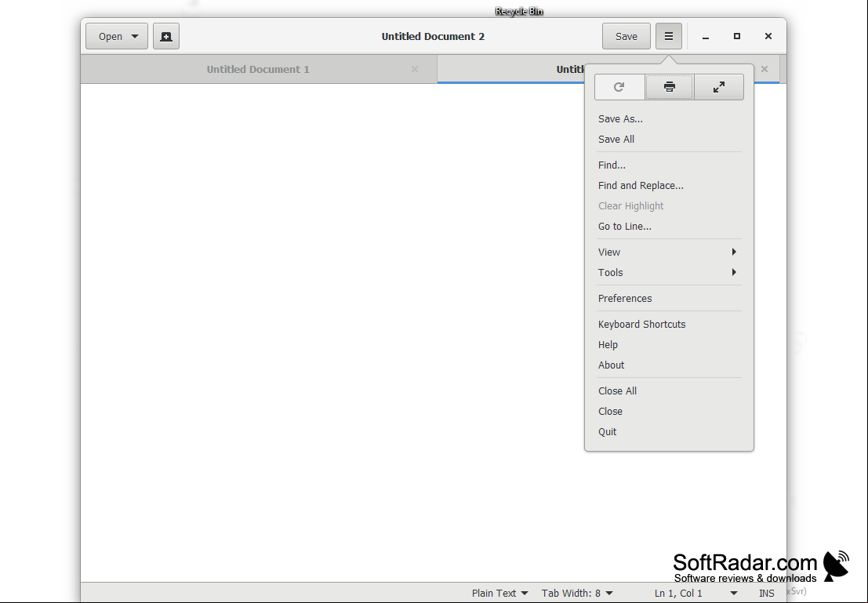Image resolution: width=868 pixels, height=603 pixels.
Task: Expand the View submenu
Action: 670,252
